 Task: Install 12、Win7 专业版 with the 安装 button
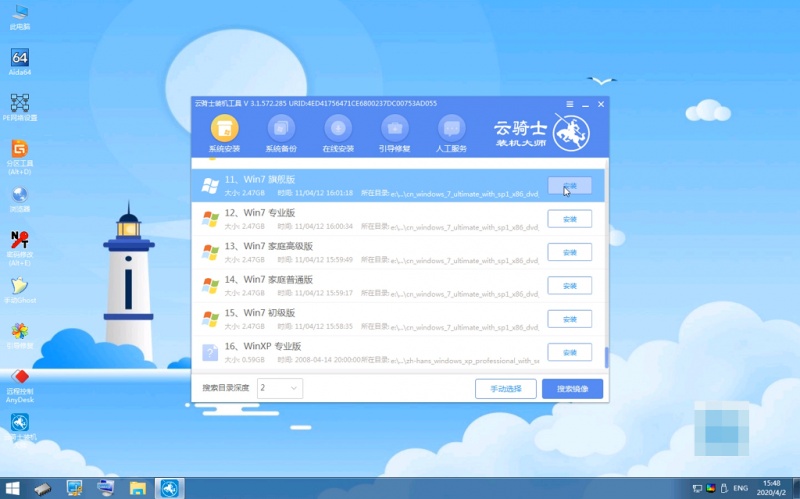point(569,219)
